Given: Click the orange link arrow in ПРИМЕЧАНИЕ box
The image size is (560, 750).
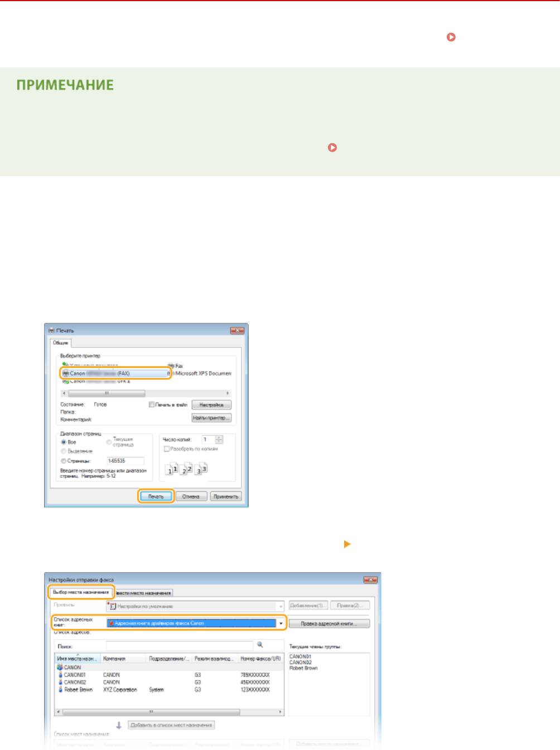Looking at the screenshot, I should 332,148.
